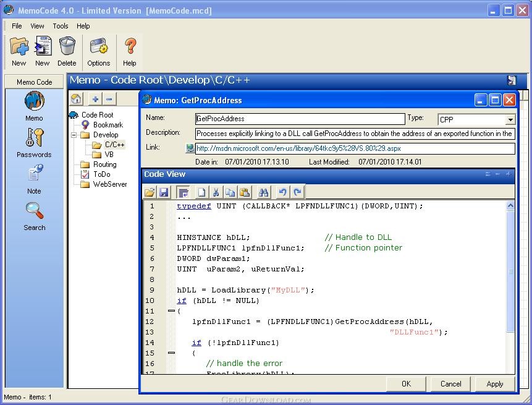Open the Passwords section with keys icon
This screenshot has width=532, height=405.
pyautogui.click(x=34, y=143)
